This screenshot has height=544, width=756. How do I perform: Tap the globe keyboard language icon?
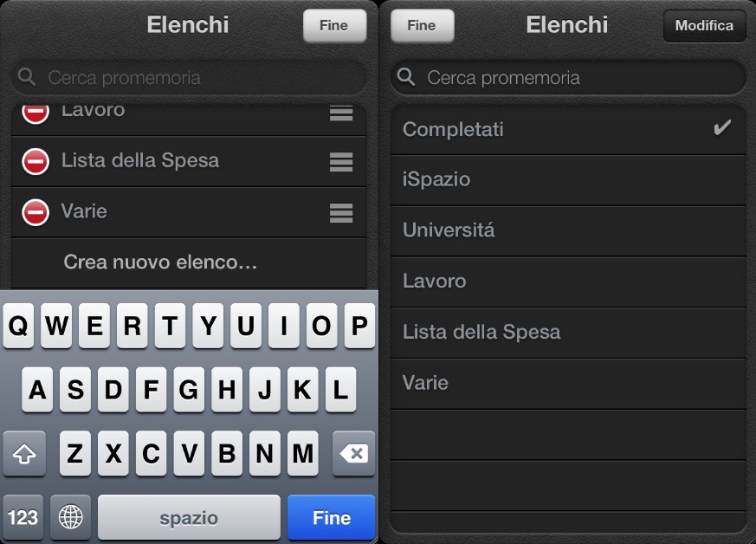pos(71,518)
